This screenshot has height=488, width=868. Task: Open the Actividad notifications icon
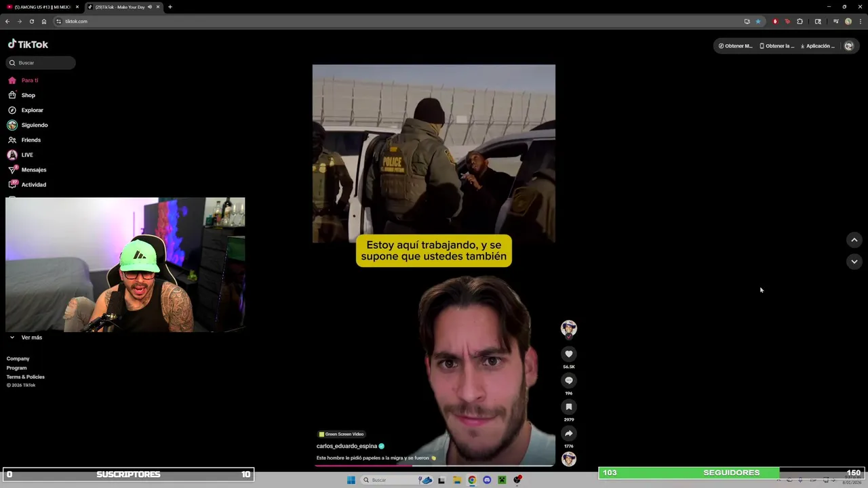(12, 184)
